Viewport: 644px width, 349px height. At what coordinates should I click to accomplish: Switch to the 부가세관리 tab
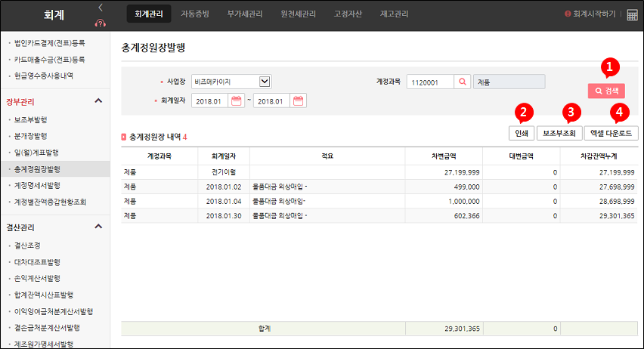(x=245, y=14)
